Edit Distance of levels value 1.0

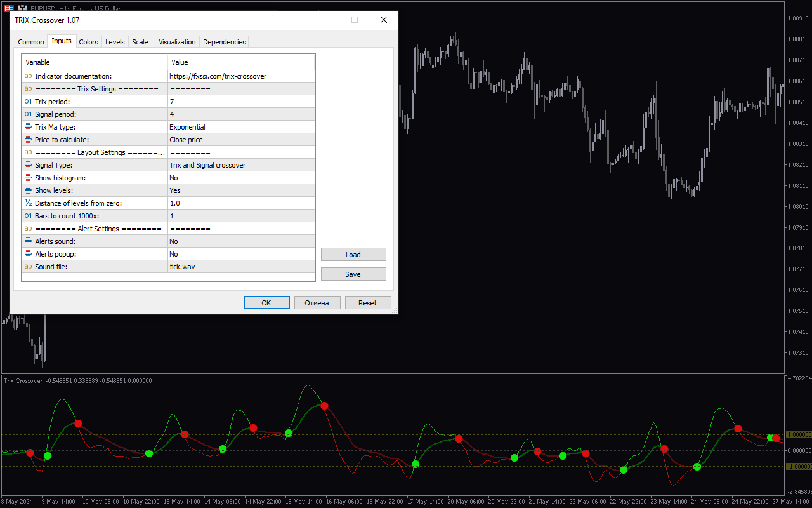coord(241,203)
